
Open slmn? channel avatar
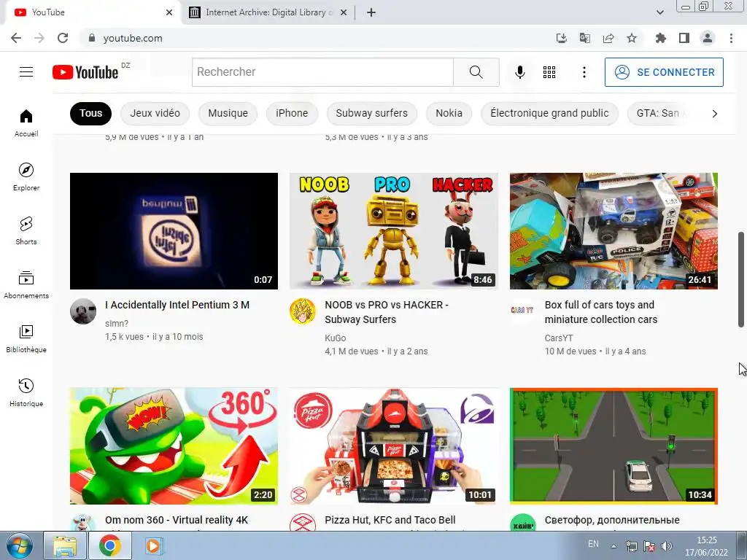coord(83,311)
